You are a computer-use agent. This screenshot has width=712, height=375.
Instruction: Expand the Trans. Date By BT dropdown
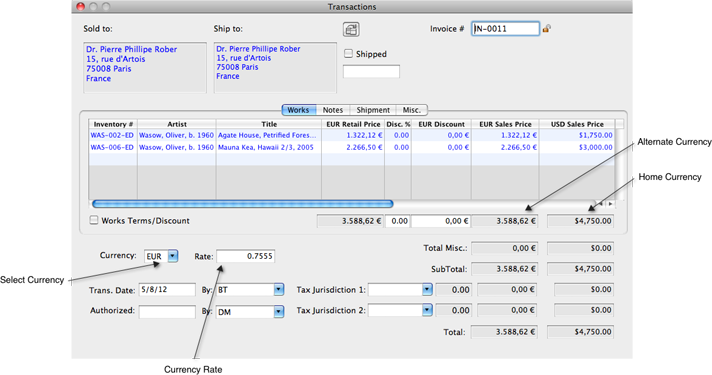(279, 290)
